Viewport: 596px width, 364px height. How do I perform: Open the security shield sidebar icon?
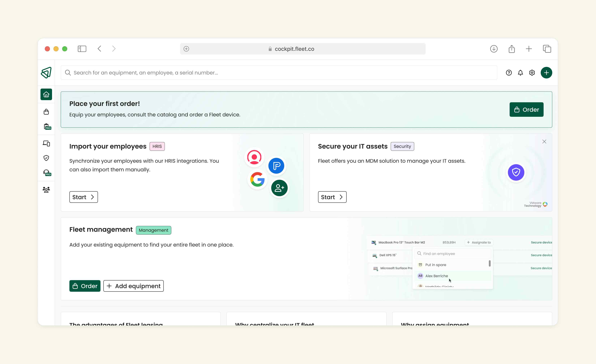46,158
